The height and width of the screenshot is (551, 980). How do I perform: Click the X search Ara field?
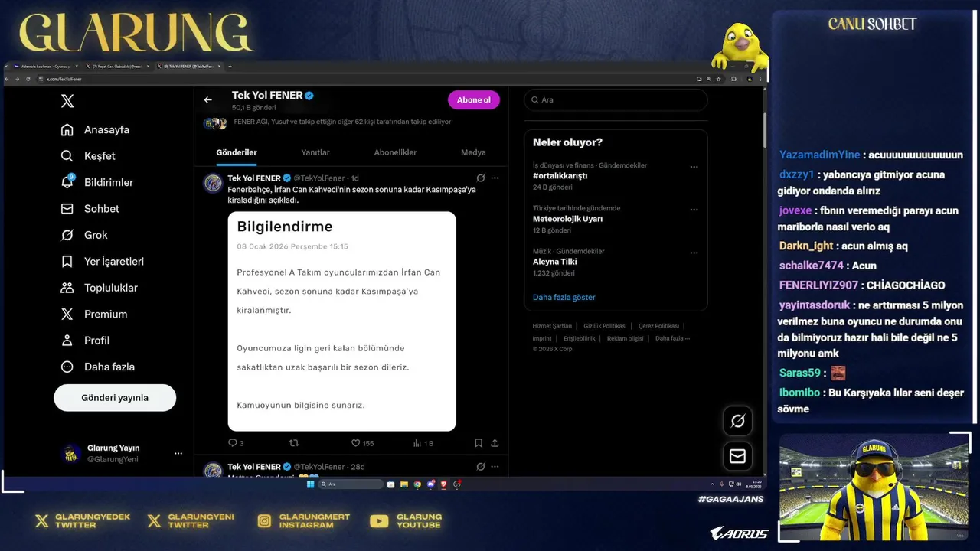[616, 100]
